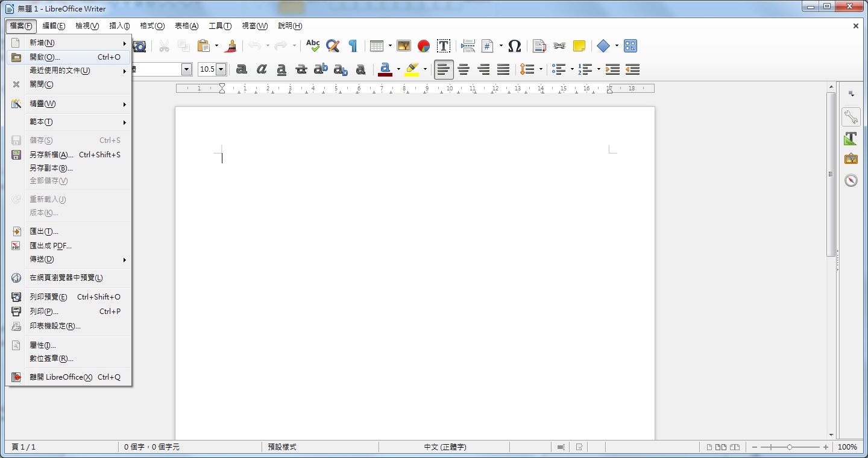Click the insert text box icon
The height and width of the screenshot is (458, 868).
444,46
